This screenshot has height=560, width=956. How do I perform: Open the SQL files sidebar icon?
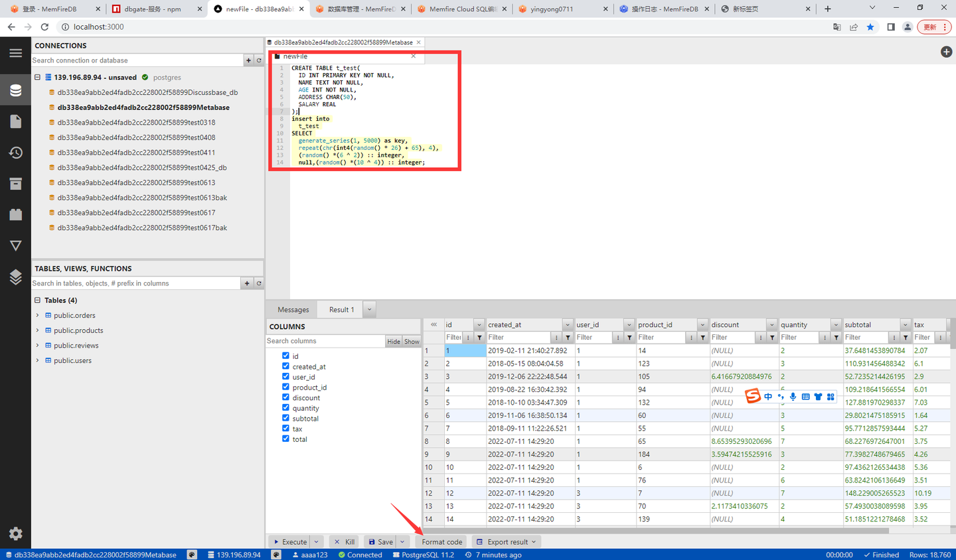click(15, 121)
